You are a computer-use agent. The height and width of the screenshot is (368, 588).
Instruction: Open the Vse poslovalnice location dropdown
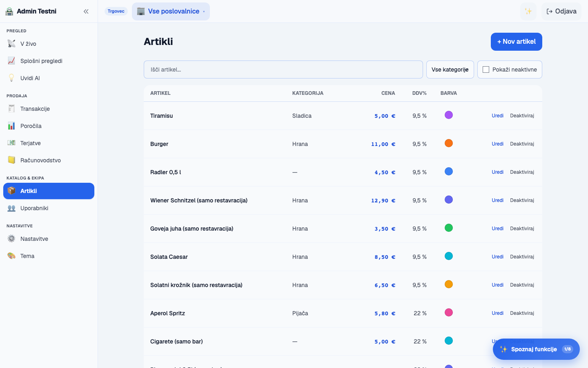coord(171,11)
